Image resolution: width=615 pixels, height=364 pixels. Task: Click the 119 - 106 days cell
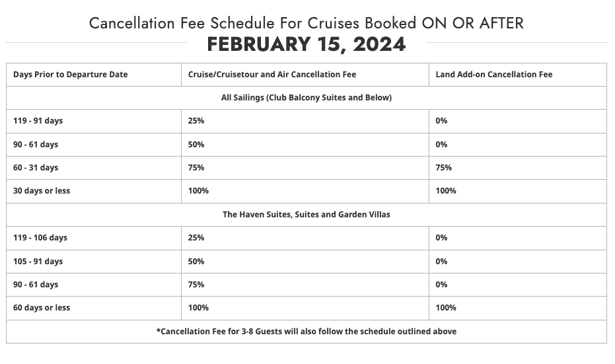click(x=40, y=238)
